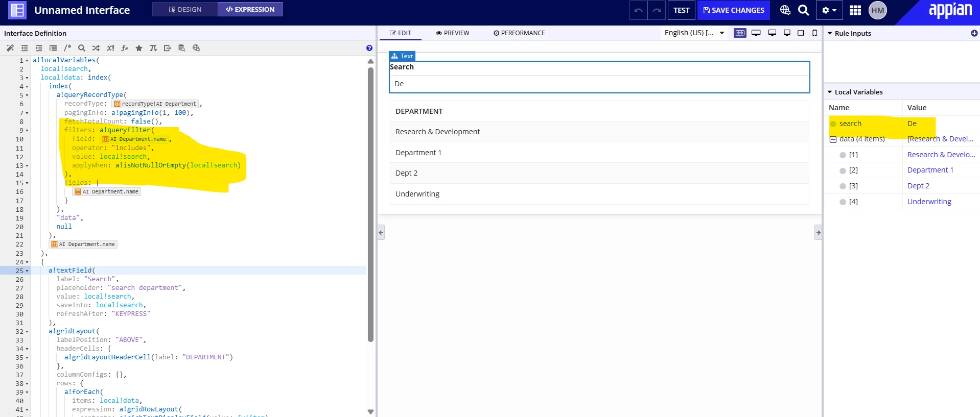Click SAVE CHANGES button
This screenshot has height=417, width=980.
coord(734,10)
